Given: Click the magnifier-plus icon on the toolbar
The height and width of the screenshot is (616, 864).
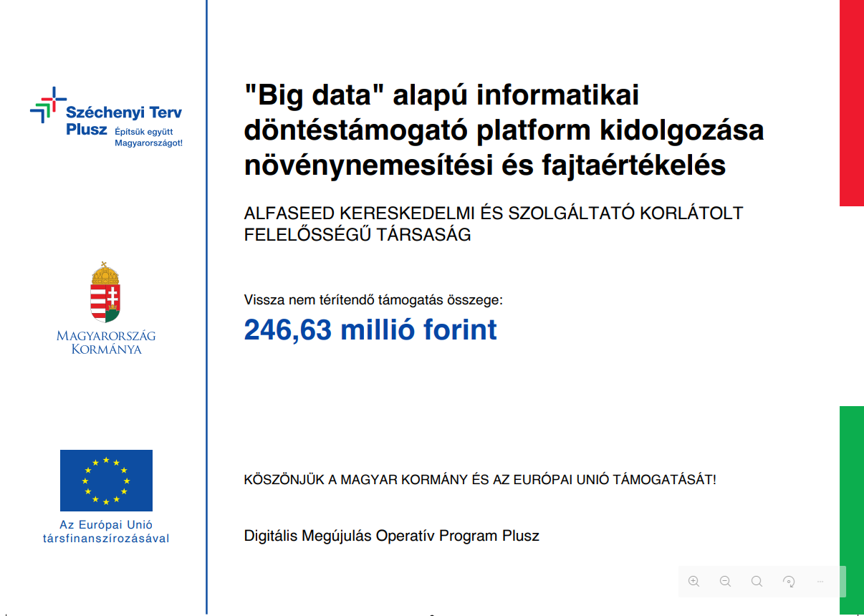Looking at the screenshot, I should (693, 582).
